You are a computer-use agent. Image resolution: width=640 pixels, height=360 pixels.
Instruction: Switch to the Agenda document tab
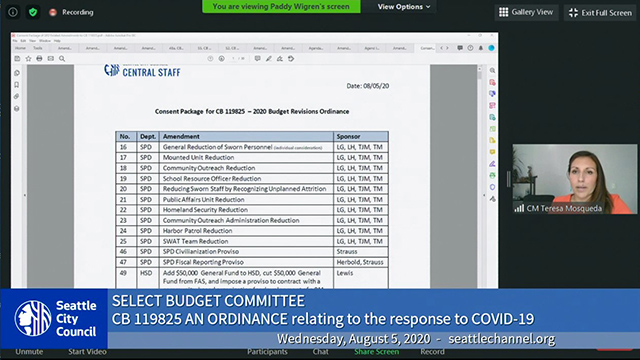click(x=316, y=48)
